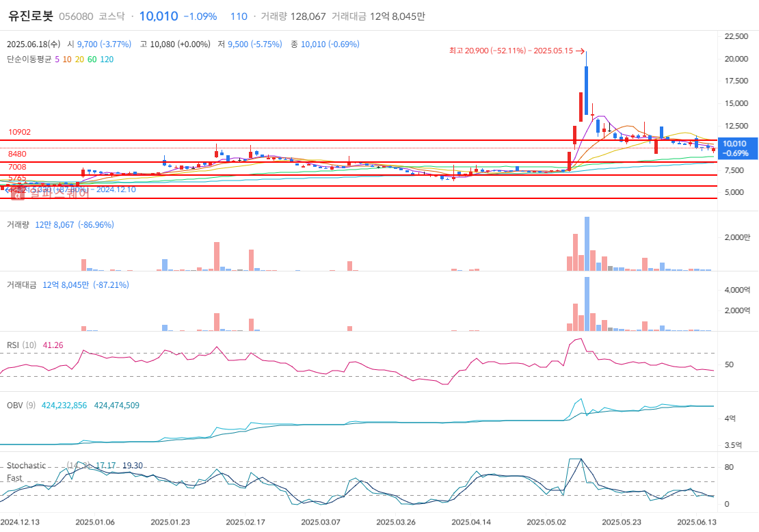This screenshot has width=759, height=532.
Task: Click the 유진로봇 stock name title
Action: click(x=30, y=16)
